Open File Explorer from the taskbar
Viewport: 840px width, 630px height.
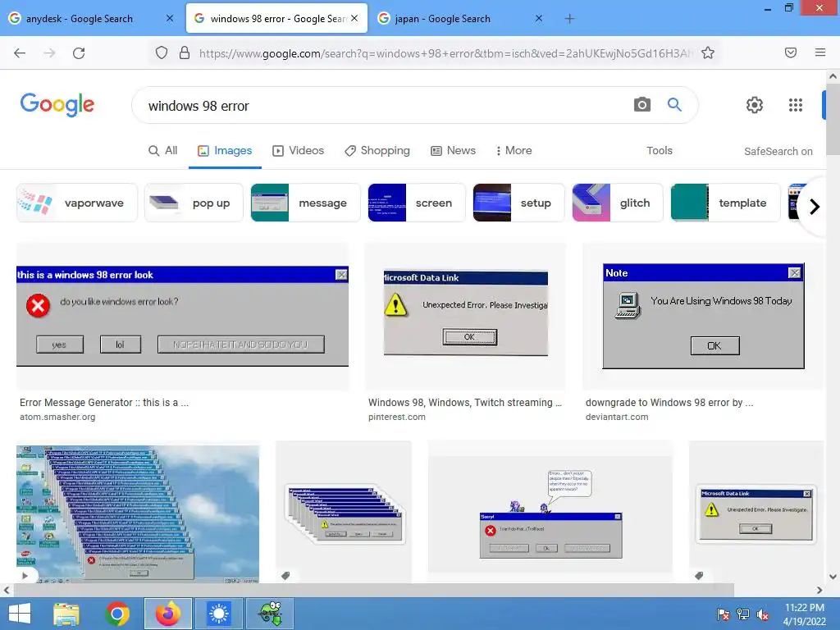coord(66,614)
